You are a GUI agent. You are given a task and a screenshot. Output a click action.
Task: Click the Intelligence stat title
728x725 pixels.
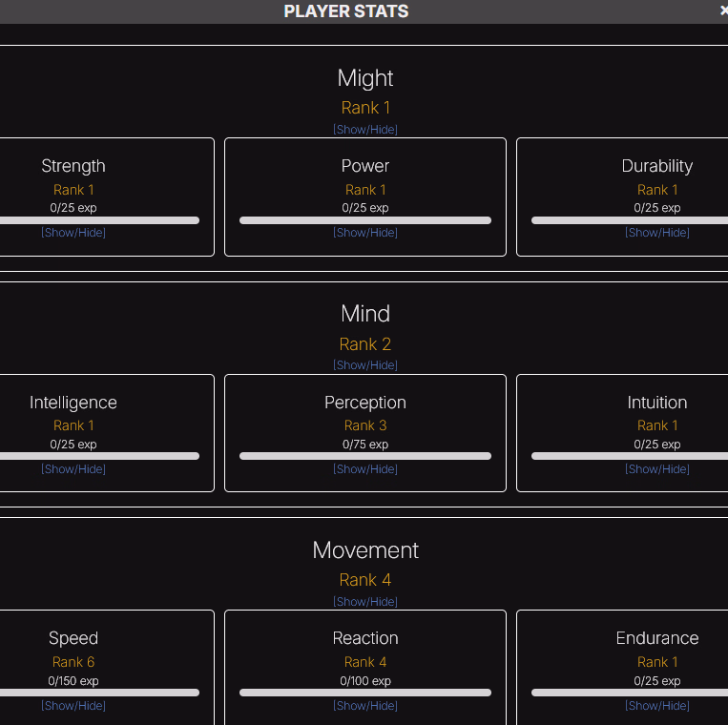pos(73,403)
